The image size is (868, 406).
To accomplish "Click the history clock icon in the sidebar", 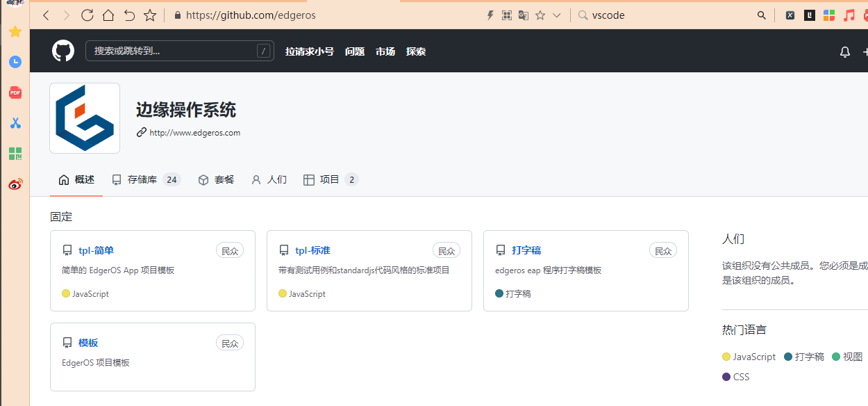I will [x=15, y=62].
